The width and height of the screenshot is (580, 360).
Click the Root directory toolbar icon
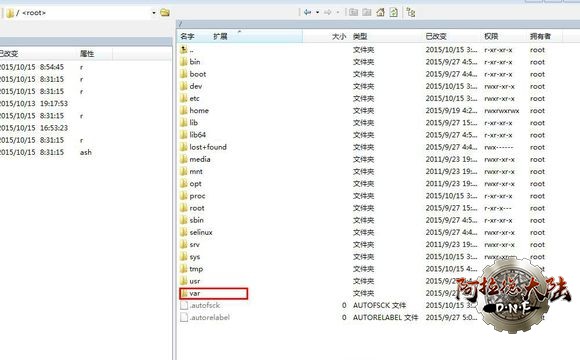(367, 12)
